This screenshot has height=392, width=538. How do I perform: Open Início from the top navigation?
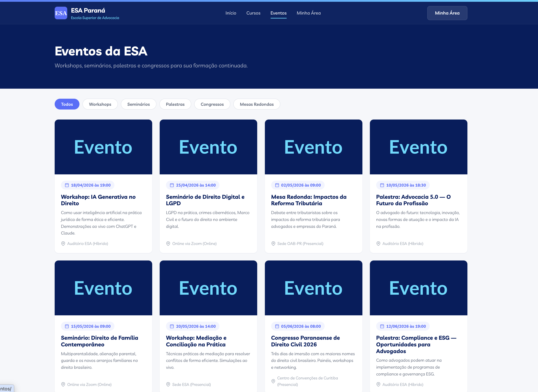[x=230, y=13]
